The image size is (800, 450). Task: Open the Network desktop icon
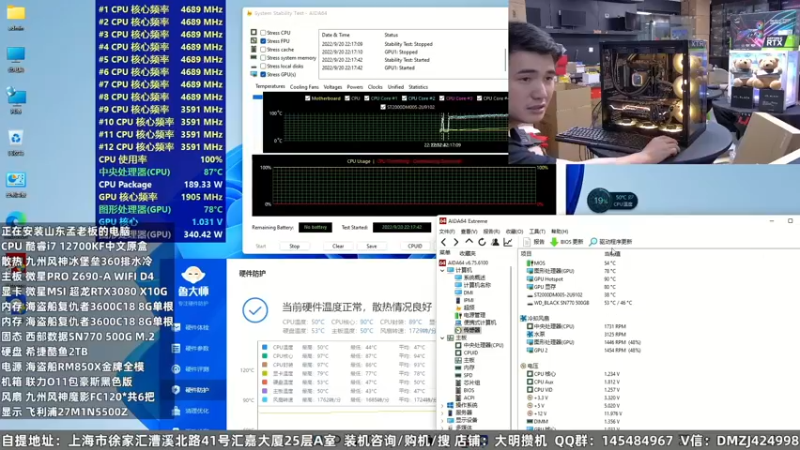pos(16,97)
